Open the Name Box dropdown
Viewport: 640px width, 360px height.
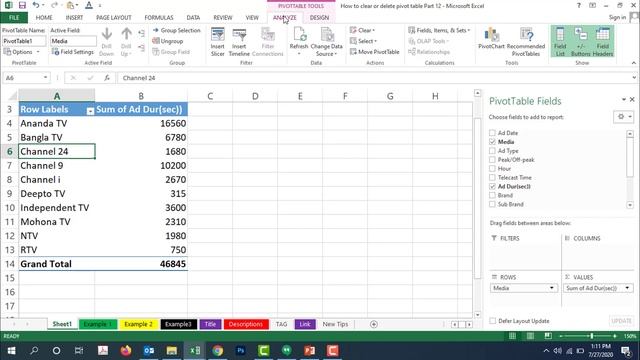(45, 78)
